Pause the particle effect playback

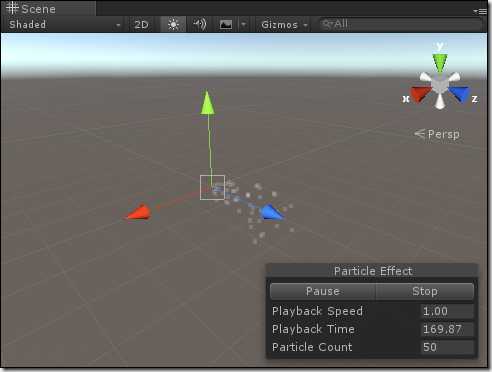point(323,291)
